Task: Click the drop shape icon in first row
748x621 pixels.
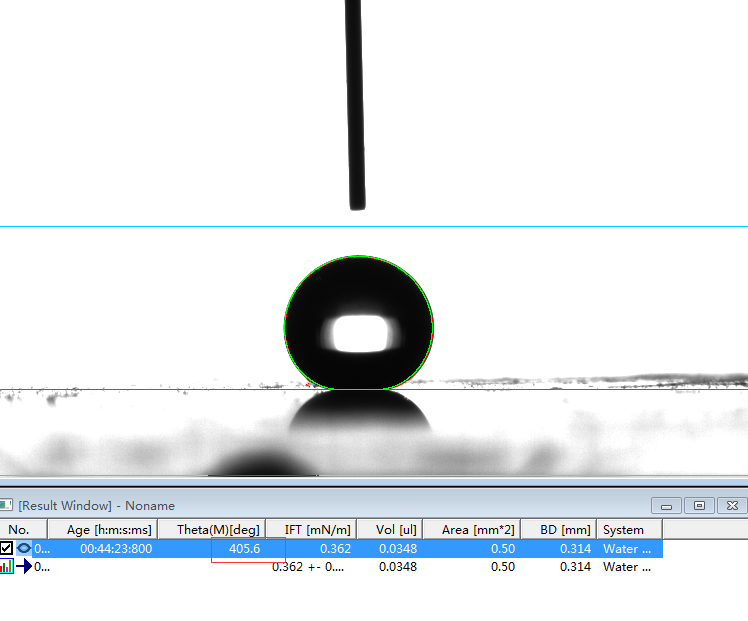Action: (x=24, y=549)
